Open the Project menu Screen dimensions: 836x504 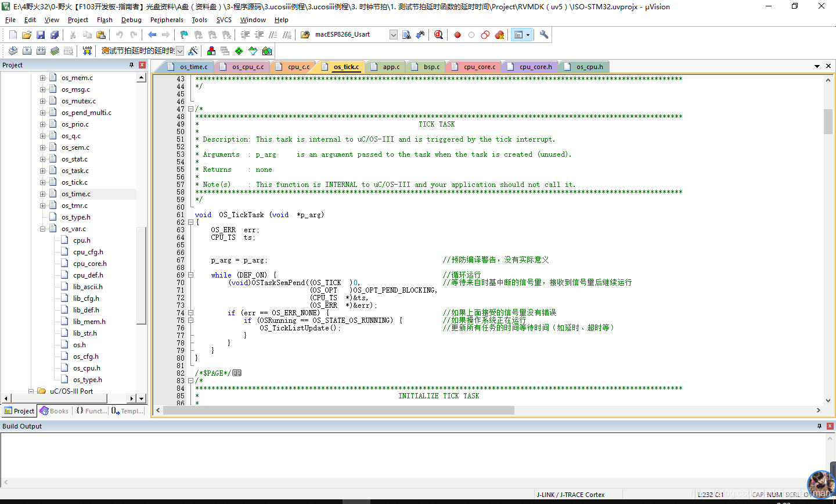[x=78, y=20]
